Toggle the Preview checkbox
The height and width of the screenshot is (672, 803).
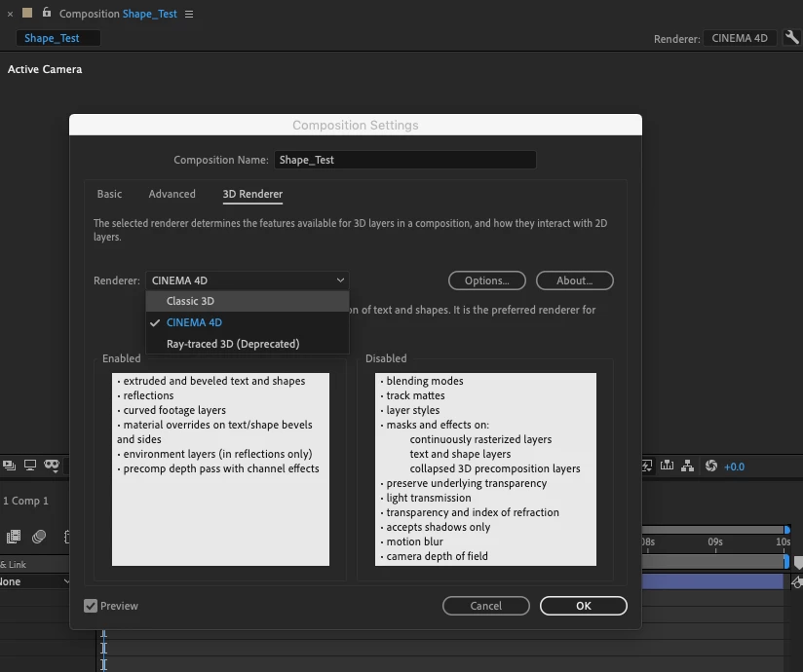click(91, 606)
